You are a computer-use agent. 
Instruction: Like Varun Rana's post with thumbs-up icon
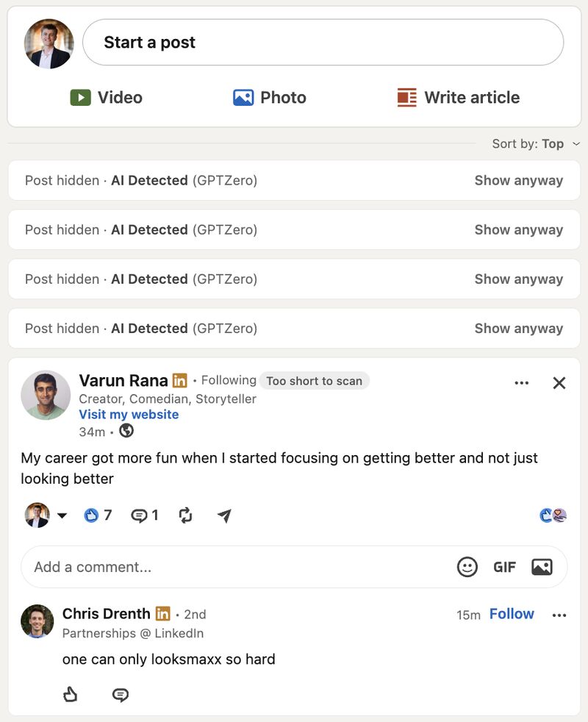pos(91,515)
